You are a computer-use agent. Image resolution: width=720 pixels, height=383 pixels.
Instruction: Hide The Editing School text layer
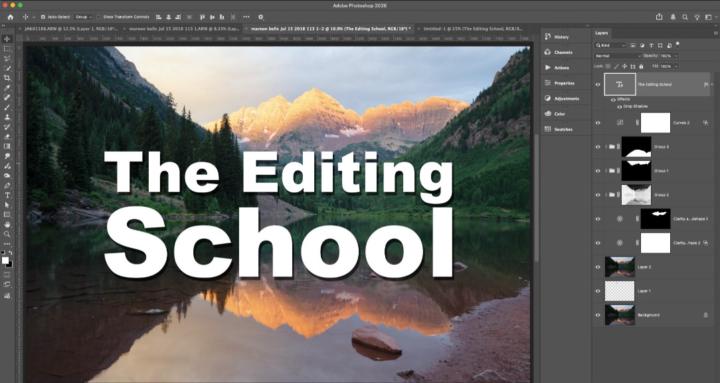click(x=598, y=84)
